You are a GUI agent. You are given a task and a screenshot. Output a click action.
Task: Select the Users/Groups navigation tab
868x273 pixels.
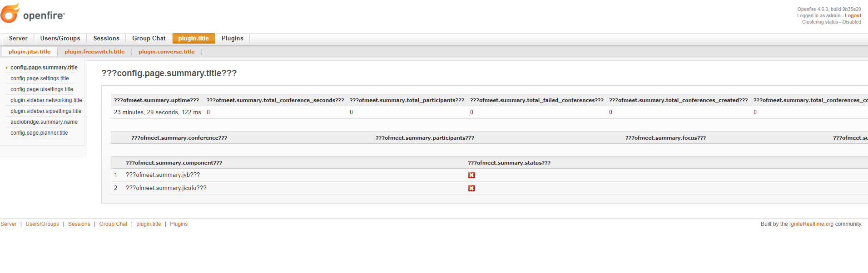pyautogui.click(x=60, y=38)
